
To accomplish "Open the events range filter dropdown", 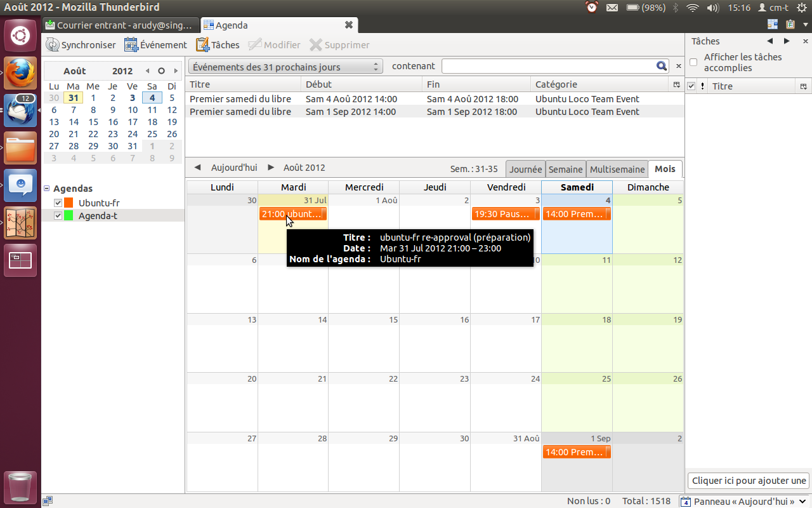I will (x=285, y=67).
